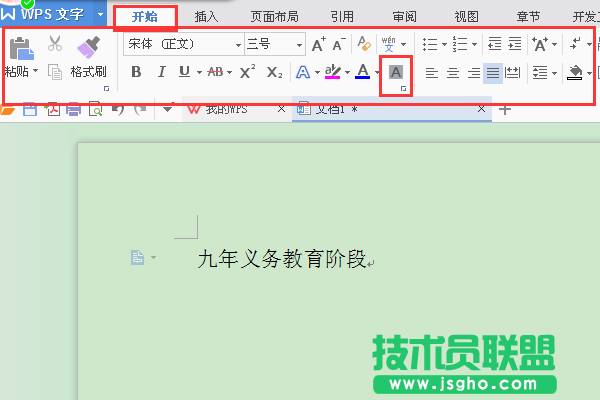Click the Increase Indent icon

point(515,44)
